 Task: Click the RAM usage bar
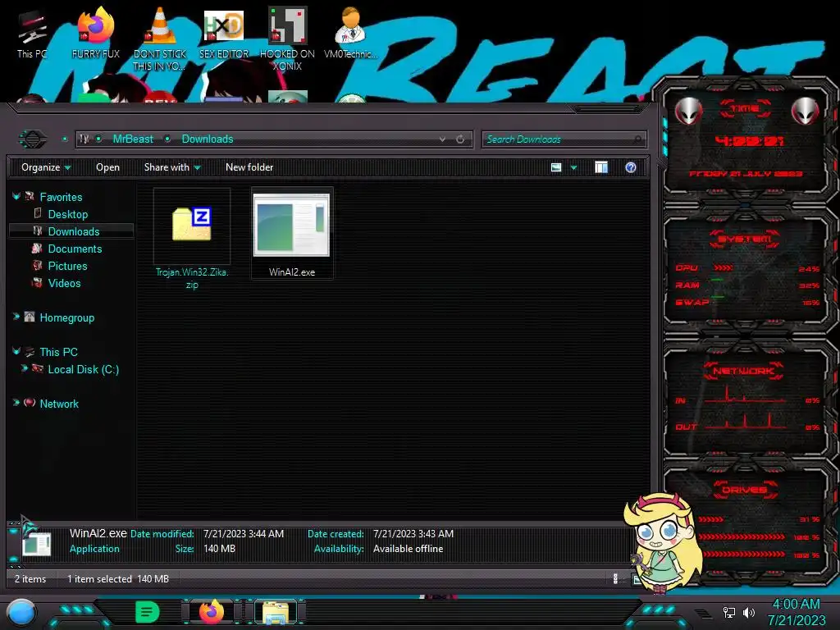pos(718,280)
